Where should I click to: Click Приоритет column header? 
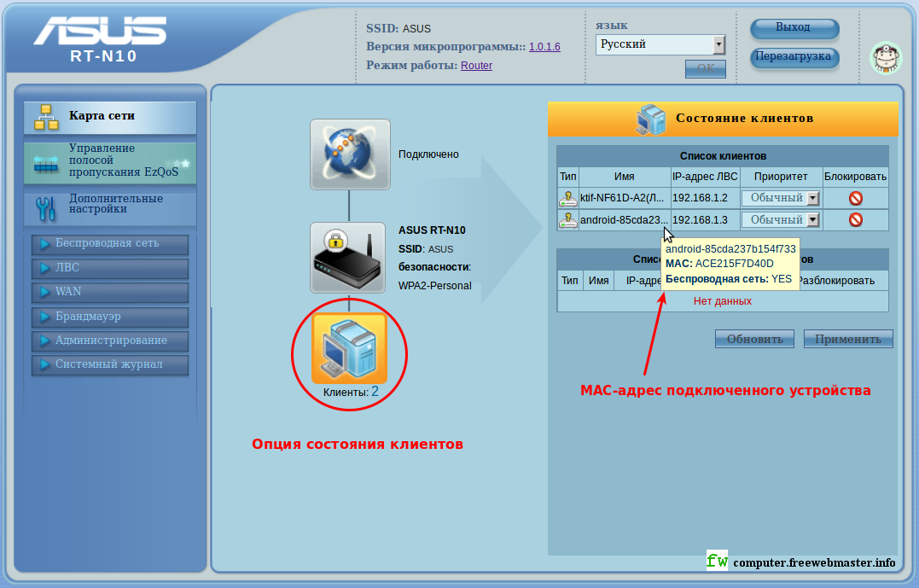coord(781,177)
